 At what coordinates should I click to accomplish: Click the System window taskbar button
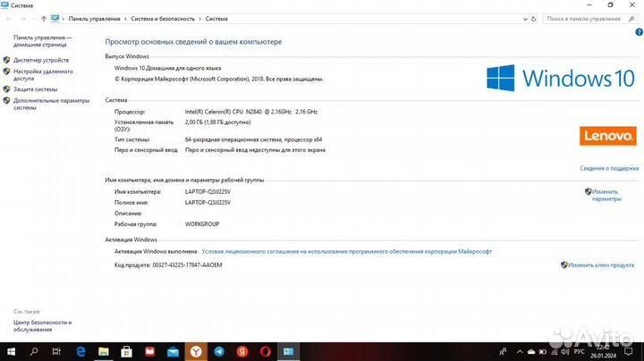pyautogui.click(x=288, y=351)
